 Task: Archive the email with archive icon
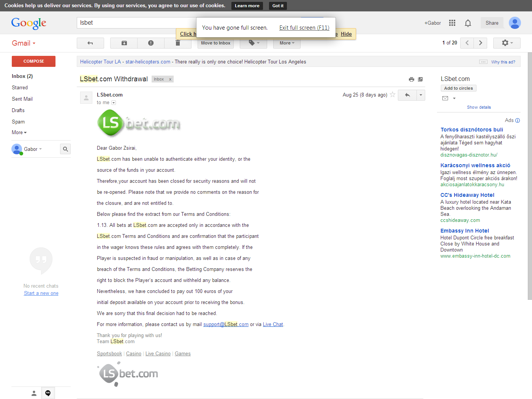124,43
